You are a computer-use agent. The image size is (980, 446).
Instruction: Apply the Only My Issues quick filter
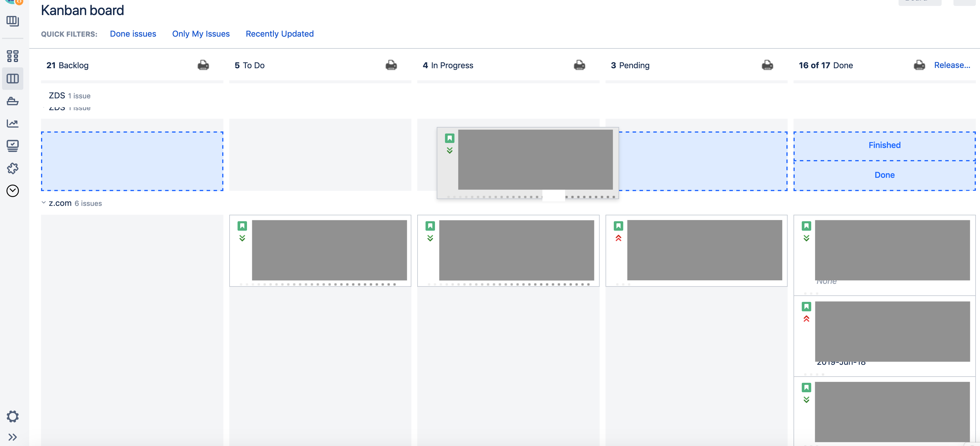tap(201, 34)
